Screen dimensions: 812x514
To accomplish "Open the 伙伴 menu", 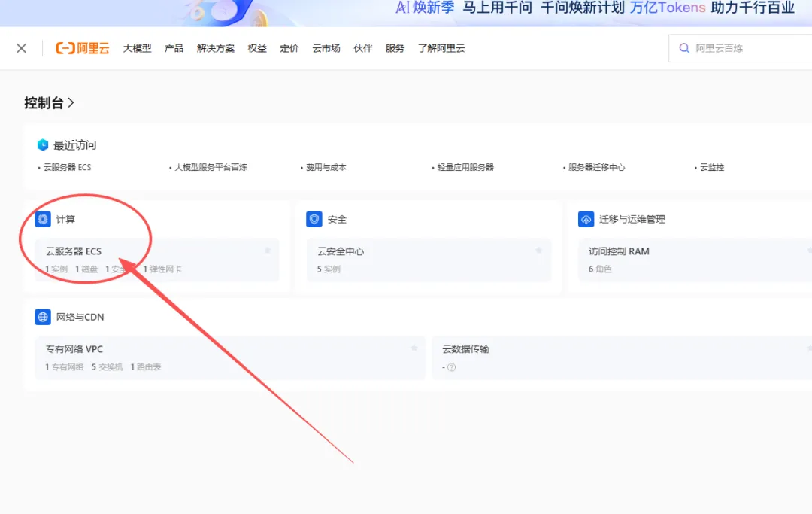I will pyautogui.click(x=362, y=48).
